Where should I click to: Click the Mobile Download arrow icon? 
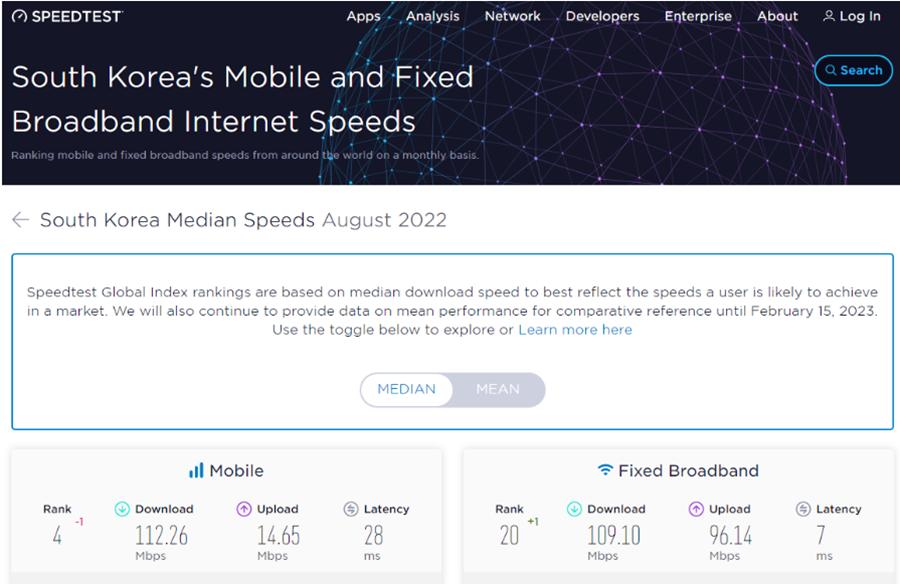click(122, 509)
